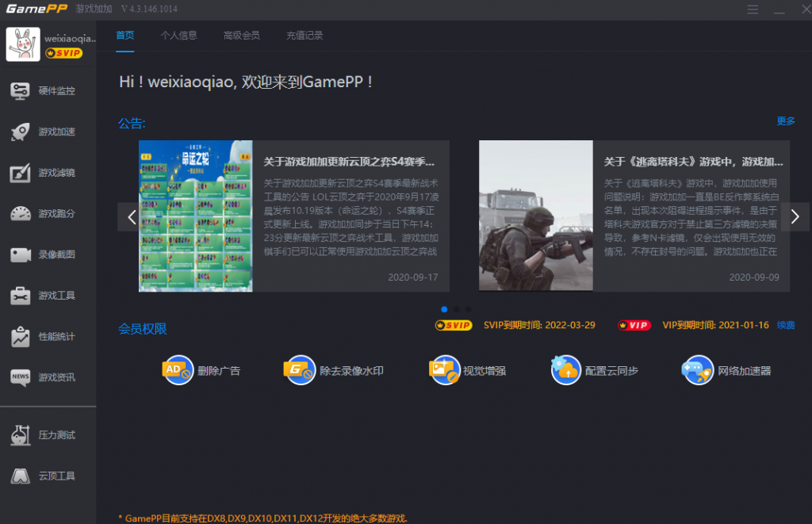
Task: Open the 压力测试 flask icon
Action: click(x=20, y=435)
